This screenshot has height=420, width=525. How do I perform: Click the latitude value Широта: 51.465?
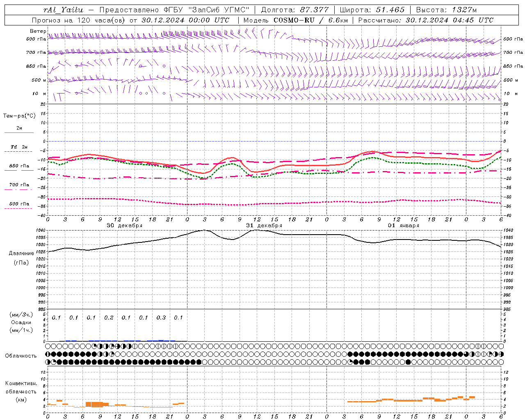click(x=372, y=10)
